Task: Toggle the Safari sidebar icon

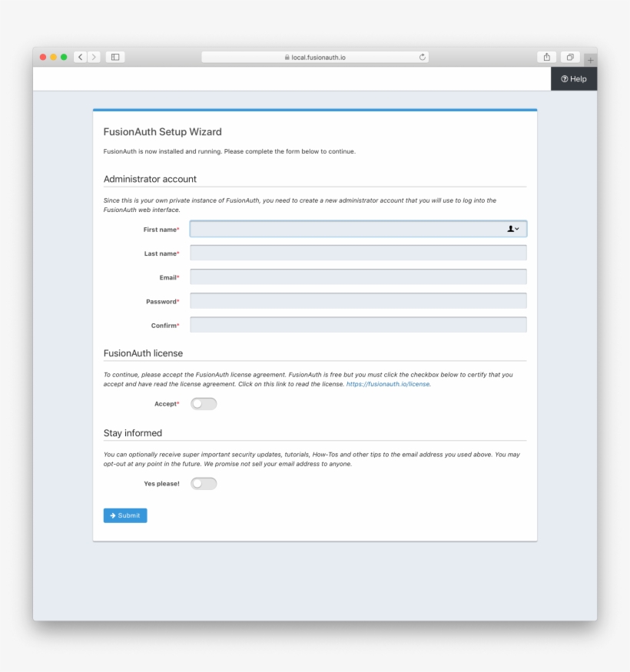Action: point(115,57)
